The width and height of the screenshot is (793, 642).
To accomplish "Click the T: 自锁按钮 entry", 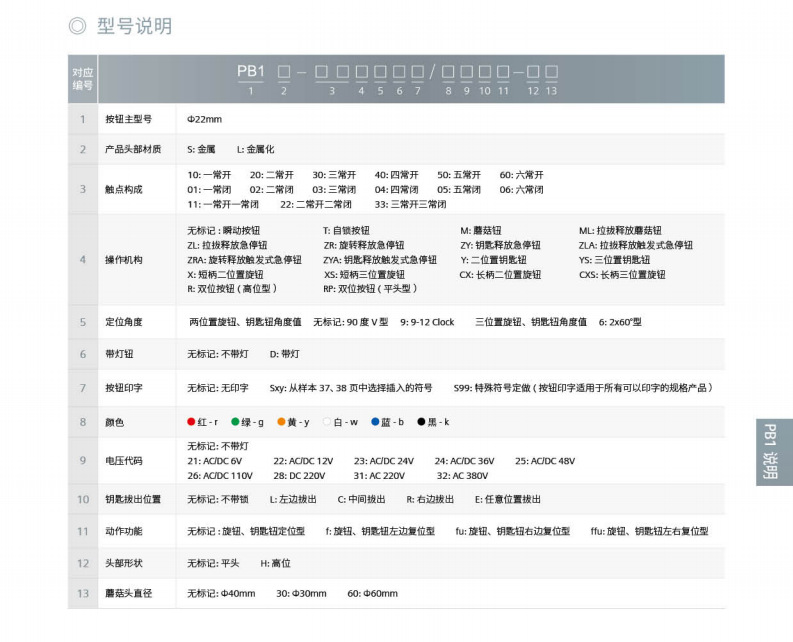I will tap(346, 231).
